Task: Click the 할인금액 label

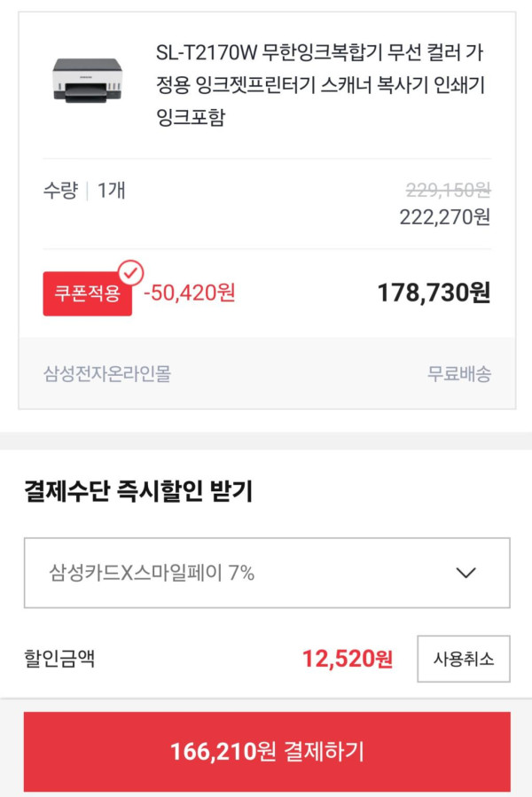Action: click(x=59, y=659)
